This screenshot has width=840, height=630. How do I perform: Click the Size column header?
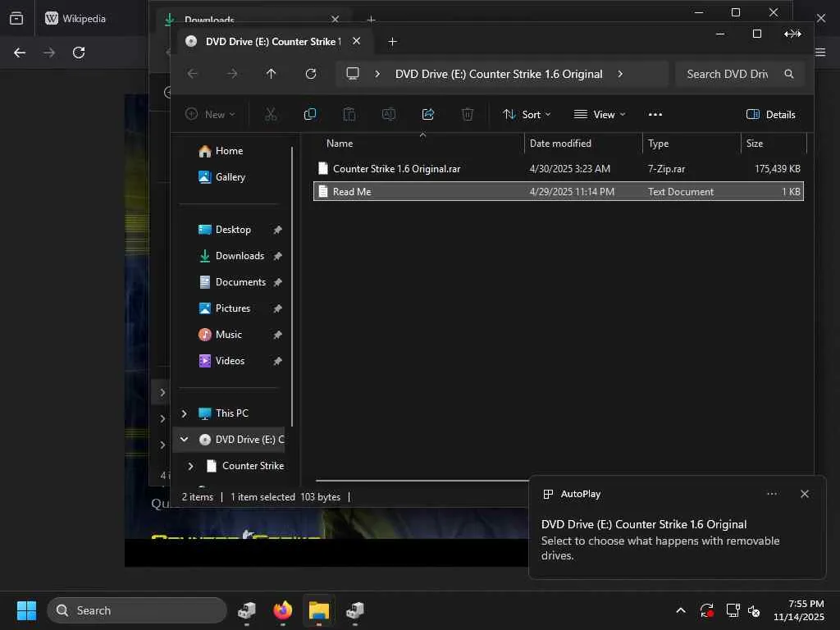774,144
